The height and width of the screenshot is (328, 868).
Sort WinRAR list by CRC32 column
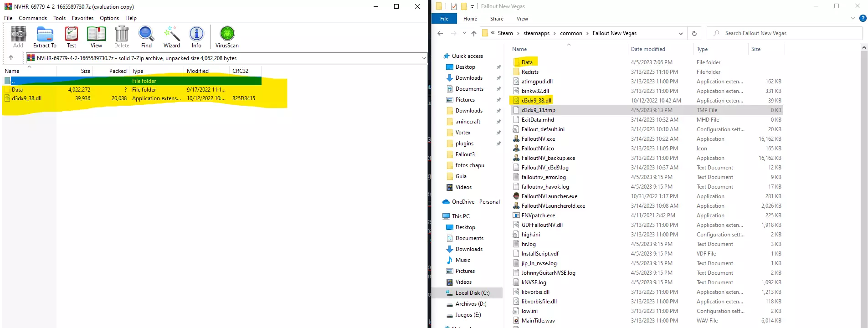coord(240,71)
